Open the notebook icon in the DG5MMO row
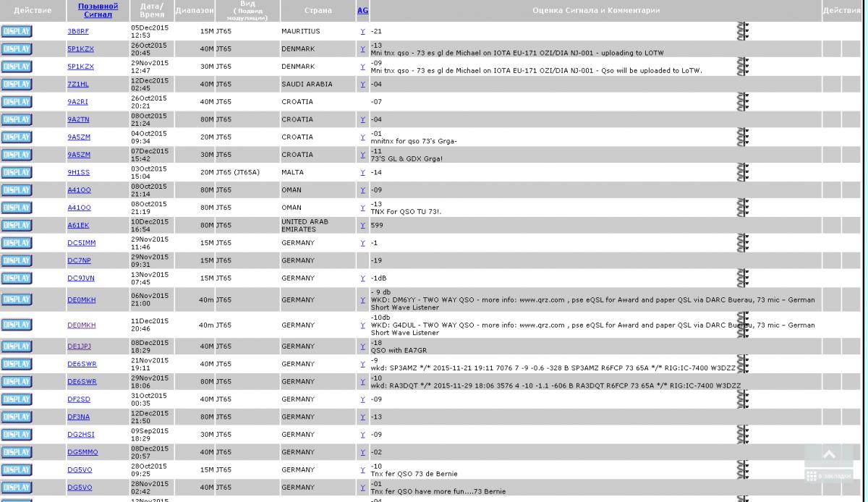The image size is (868, 502). pos(742,452)
